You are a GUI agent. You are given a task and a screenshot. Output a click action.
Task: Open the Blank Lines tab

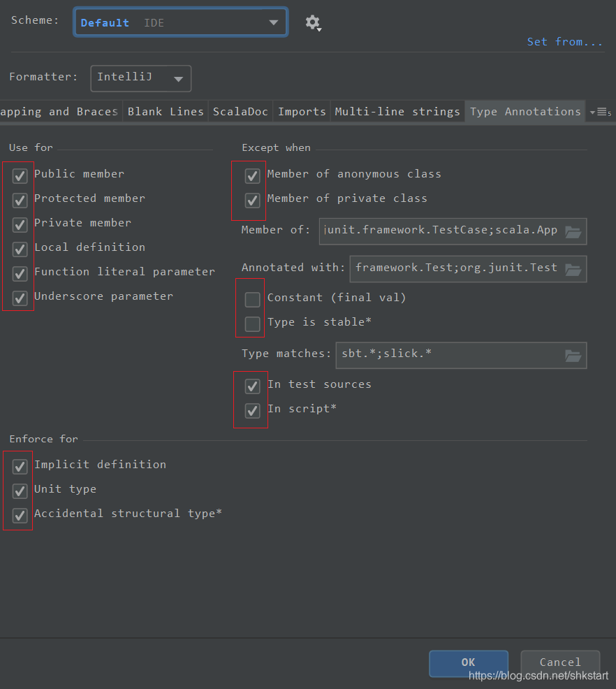(x=166, y=112)
